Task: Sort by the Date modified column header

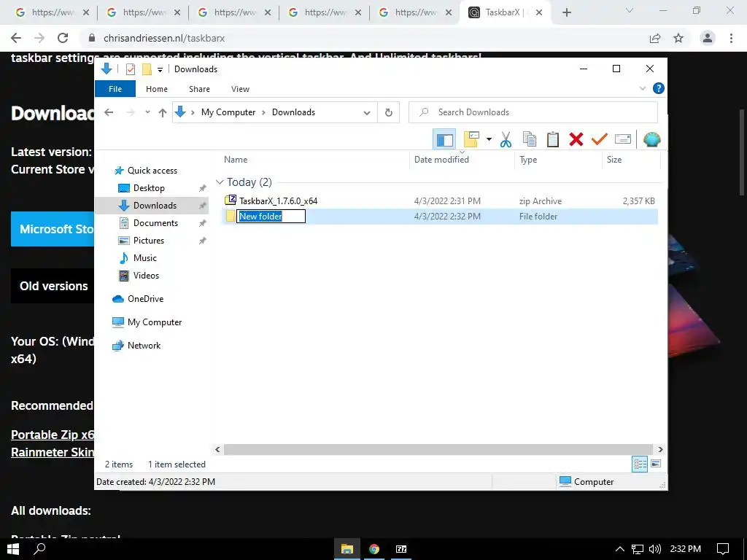Action: (x=441, y=160)
